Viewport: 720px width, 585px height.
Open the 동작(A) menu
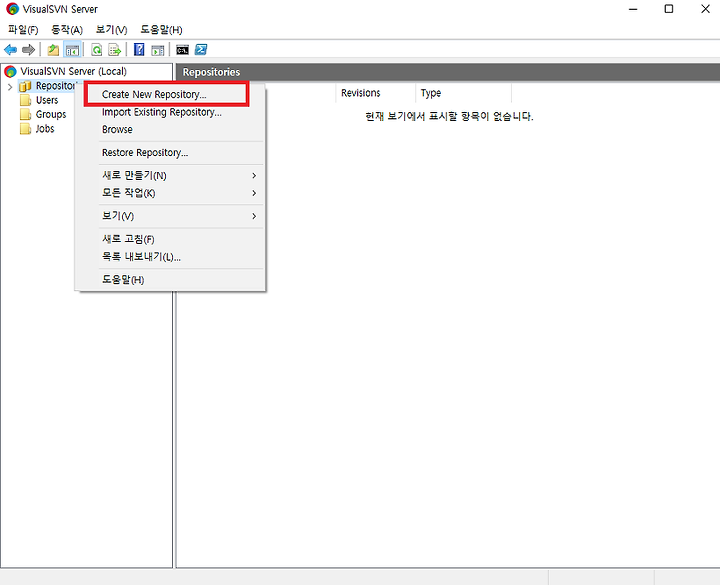click(x=67, y=30)
